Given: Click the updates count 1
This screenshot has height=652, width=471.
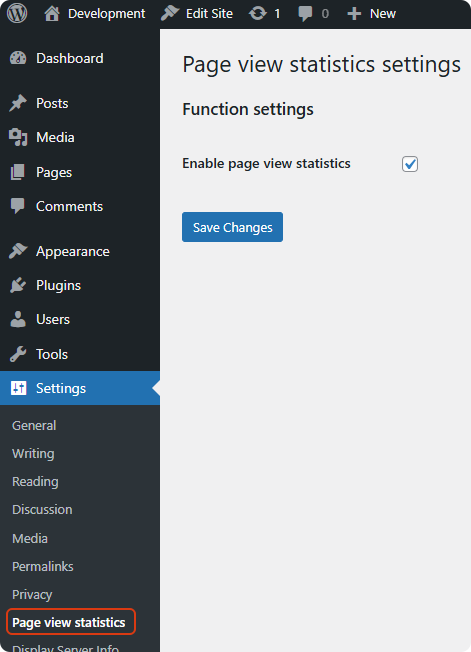Looking at the screenshot, I should coord(277,14).
